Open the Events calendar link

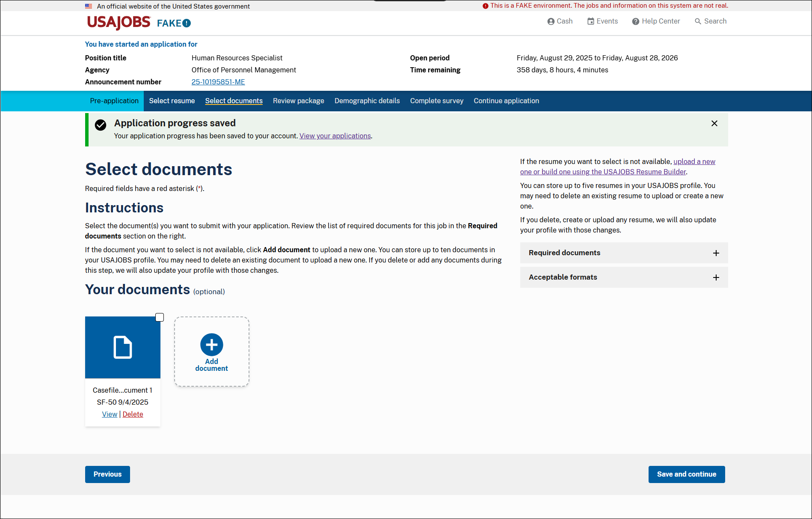pos(602,21)
